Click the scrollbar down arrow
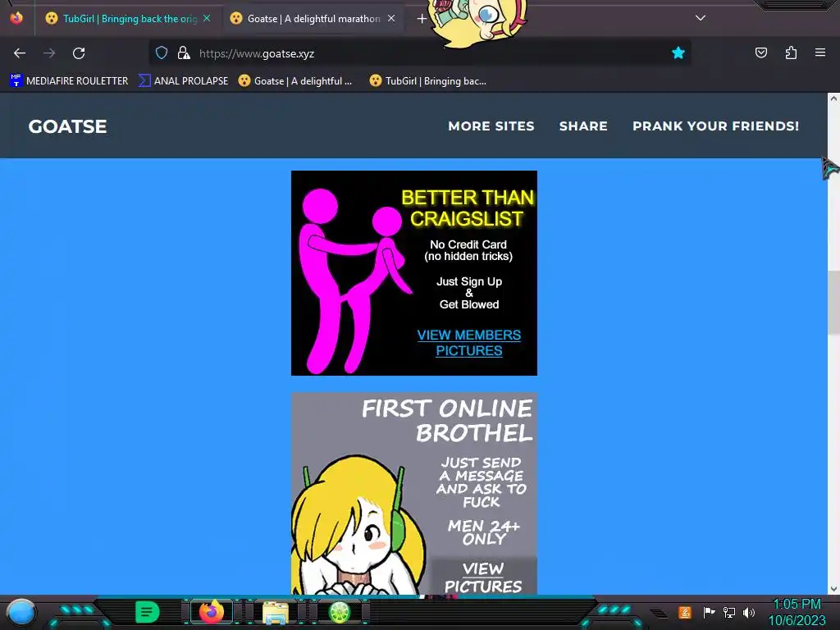840x630 pixels. 833,589
